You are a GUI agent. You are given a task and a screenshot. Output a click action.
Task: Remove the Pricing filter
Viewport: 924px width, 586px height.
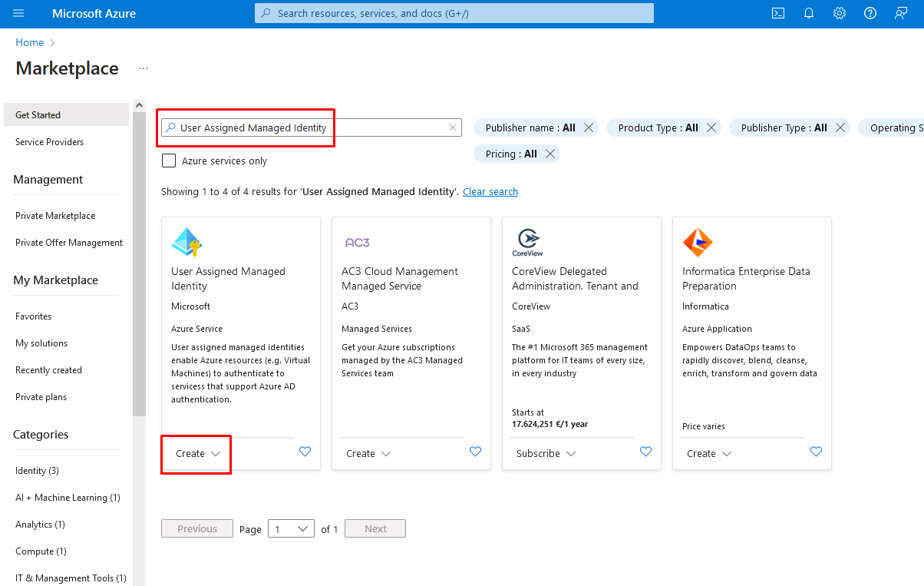550,154
